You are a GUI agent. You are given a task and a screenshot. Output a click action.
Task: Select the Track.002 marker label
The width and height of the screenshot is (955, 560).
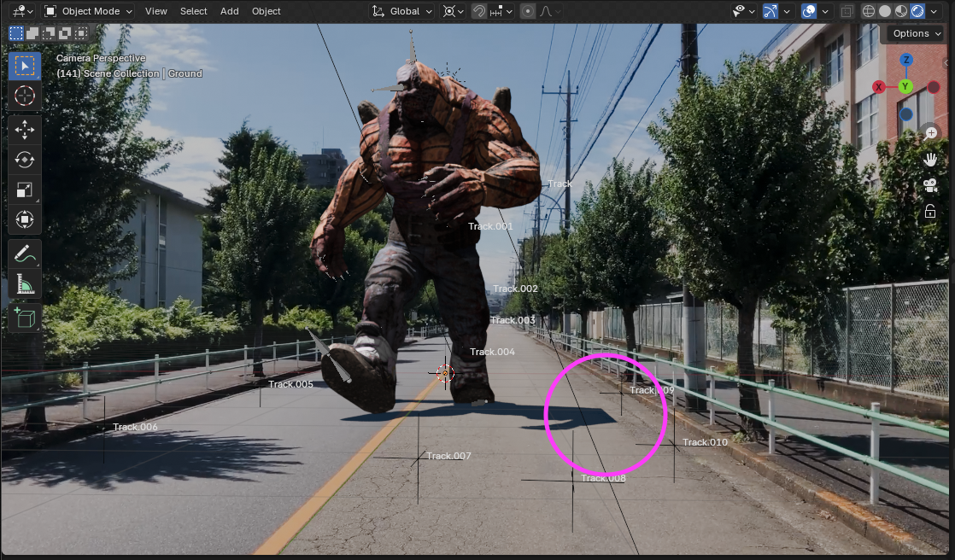coord(515,289)
